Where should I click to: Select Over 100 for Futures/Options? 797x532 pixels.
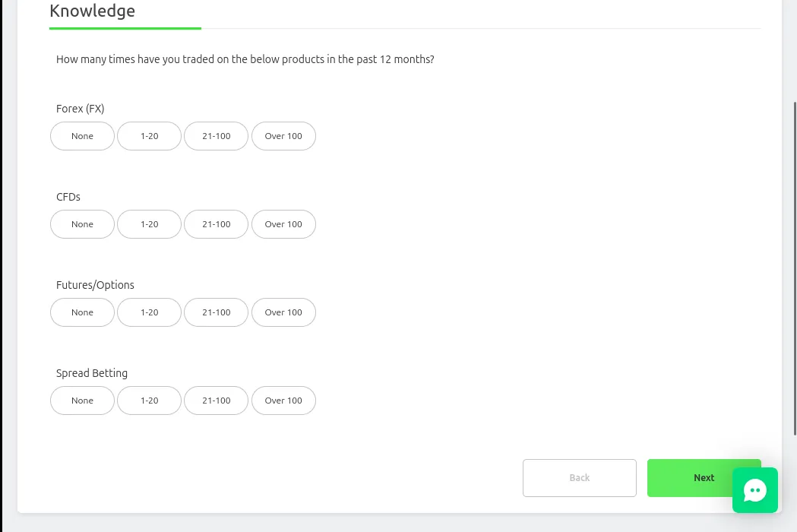point(283,312)
